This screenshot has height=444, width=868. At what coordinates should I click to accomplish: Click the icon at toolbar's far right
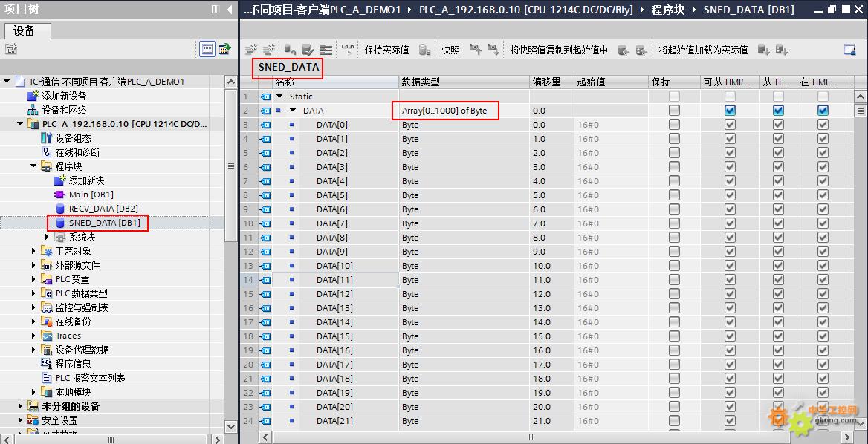click(x=849, y=50)
